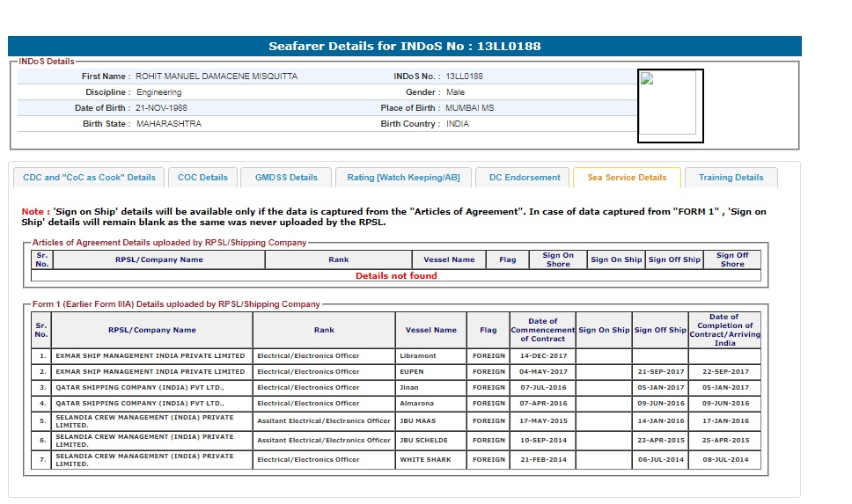The image size is (852, 504).
Task: Click the Libramont vessel name cell
Action: pos(418,356)
